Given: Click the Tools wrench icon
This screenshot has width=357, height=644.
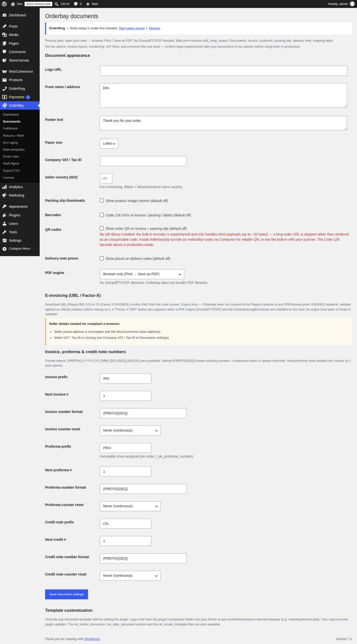Looking at the screenshot, I should pyautogui.click(x=5, y=232).
